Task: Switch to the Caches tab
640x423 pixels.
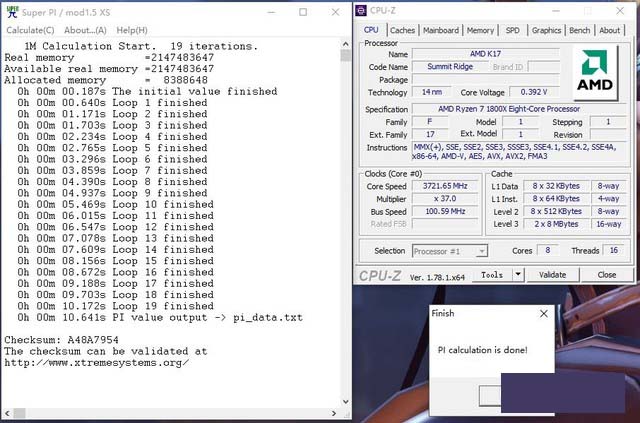Action: click(402, 30)
